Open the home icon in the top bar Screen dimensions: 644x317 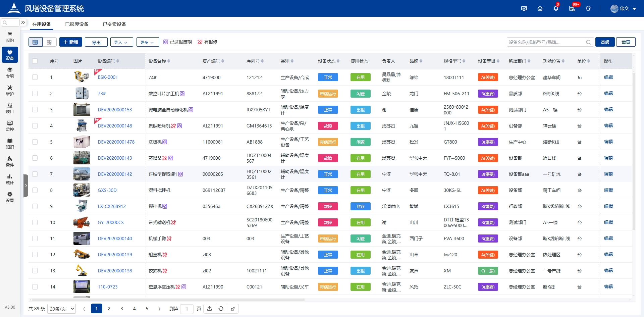540,8
